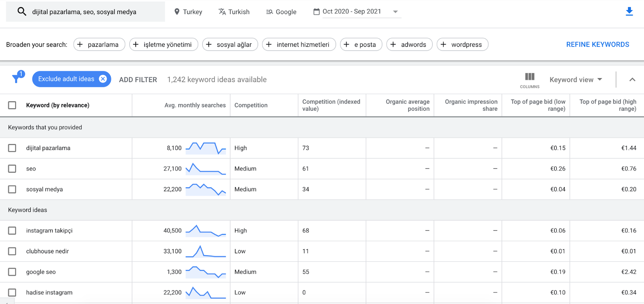The height and width of the screenshot is (304, 644).
Task: Check the seo row checkbox
Action: pyautogui.click(x=12, y=169)
